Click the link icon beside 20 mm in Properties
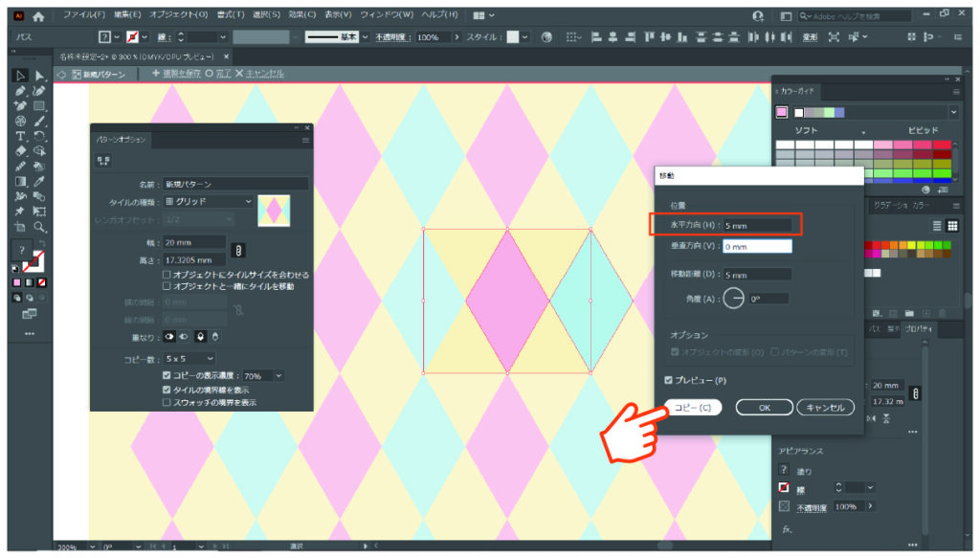980x558 pixels. pos(915,393)
